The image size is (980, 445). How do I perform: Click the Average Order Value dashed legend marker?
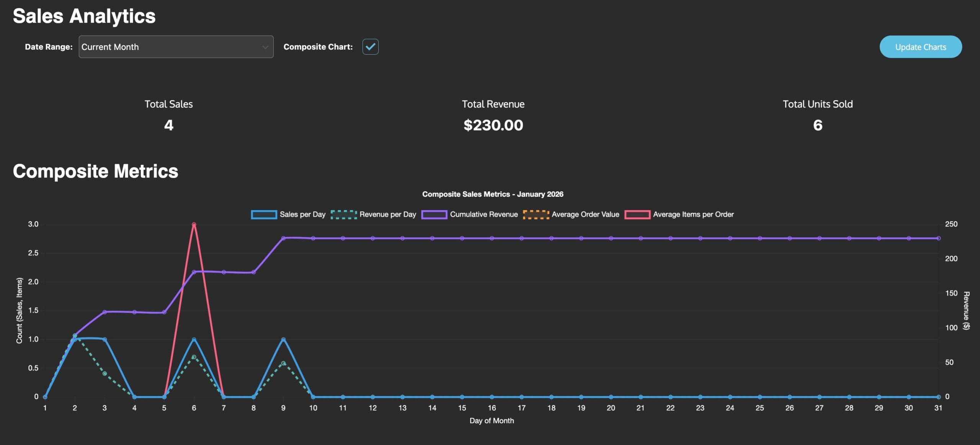[x=535, y=215]
